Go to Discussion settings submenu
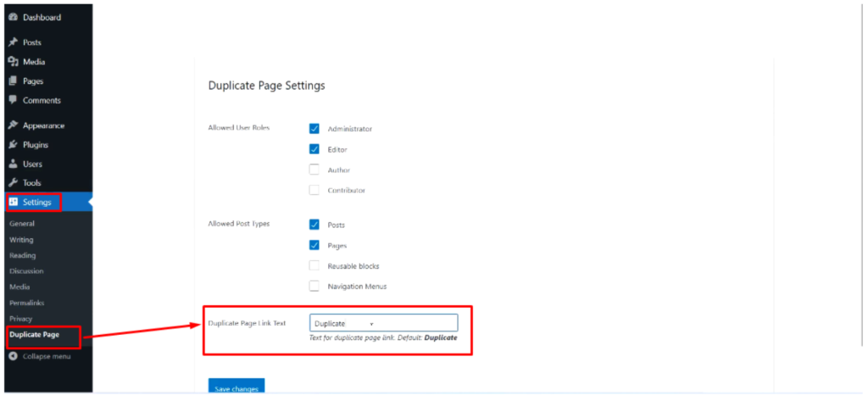Screen dimensions: 868x401 click(x=26, y=271)
